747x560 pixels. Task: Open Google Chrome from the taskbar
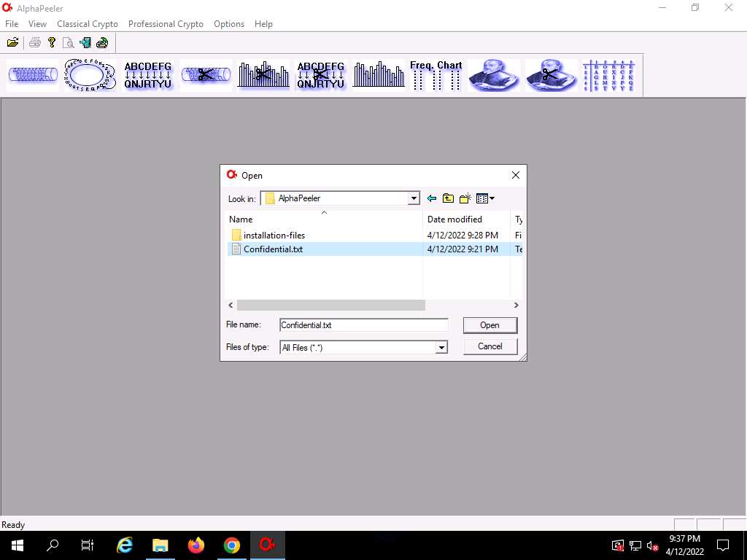click(x=232, y=545)
